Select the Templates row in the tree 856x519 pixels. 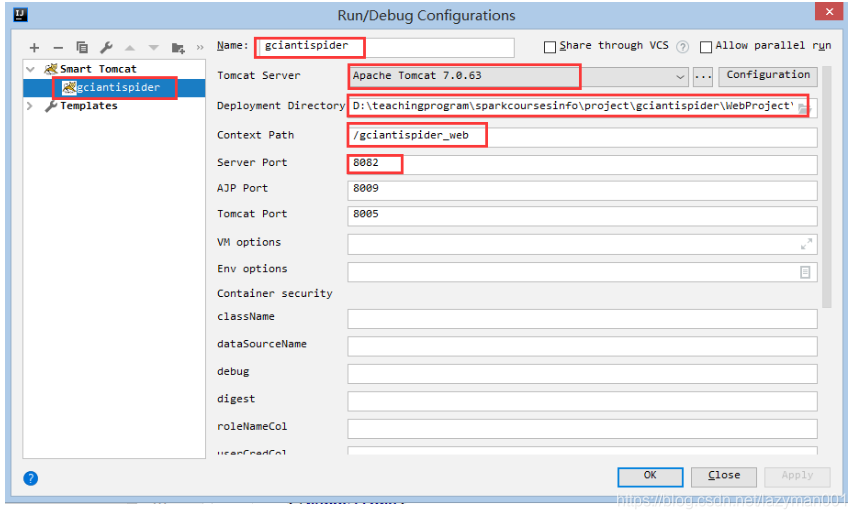(x=114, y=106)
